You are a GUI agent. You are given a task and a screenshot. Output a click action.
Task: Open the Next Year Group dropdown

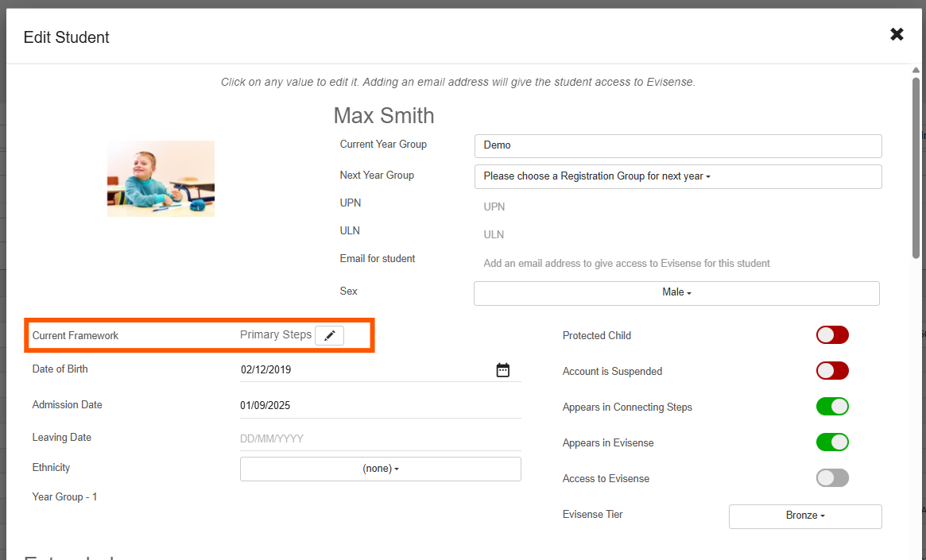678,176
